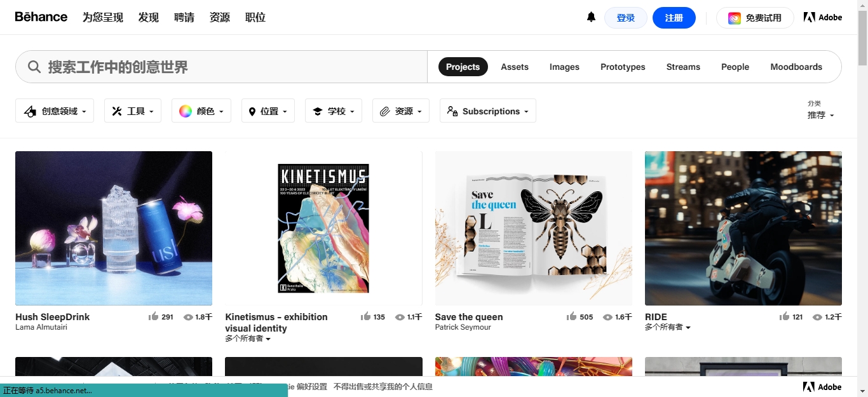Open author Patrick Seymour's profile
The width and height of the screenshot is (868, 397).
pos(463,327)
